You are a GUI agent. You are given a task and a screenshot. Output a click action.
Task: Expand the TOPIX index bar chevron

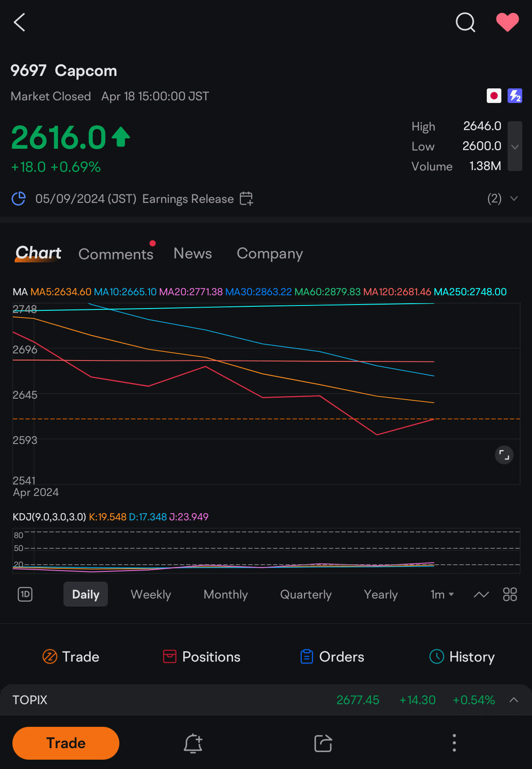pyautogui.click(x=514, y=700)
